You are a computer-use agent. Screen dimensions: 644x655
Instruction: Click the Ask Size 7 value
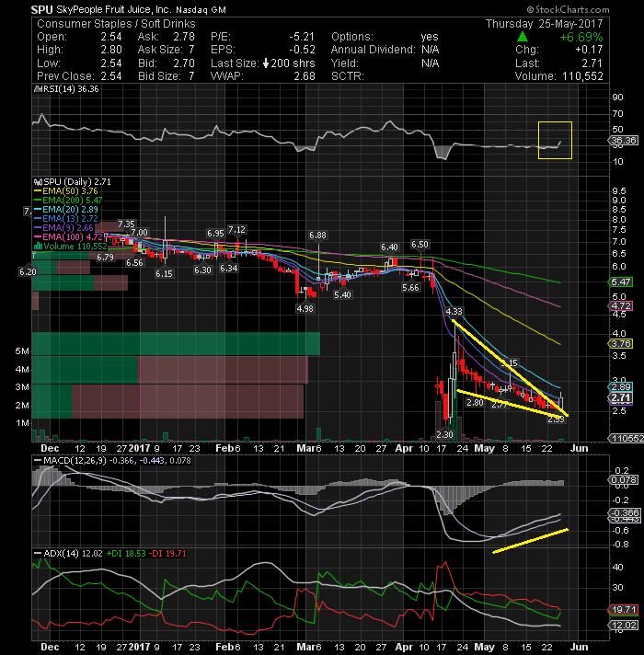pos(191,50)
